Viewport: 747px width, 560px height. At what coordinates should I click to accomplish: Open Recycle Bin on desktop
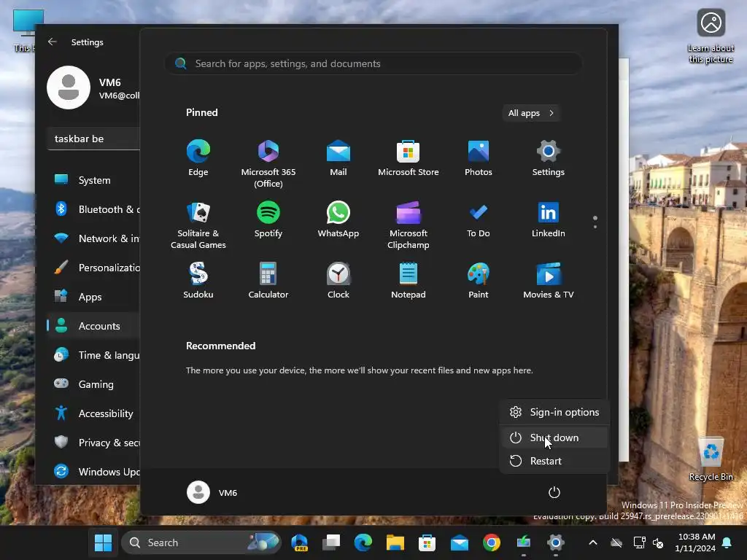coord(711,459)
